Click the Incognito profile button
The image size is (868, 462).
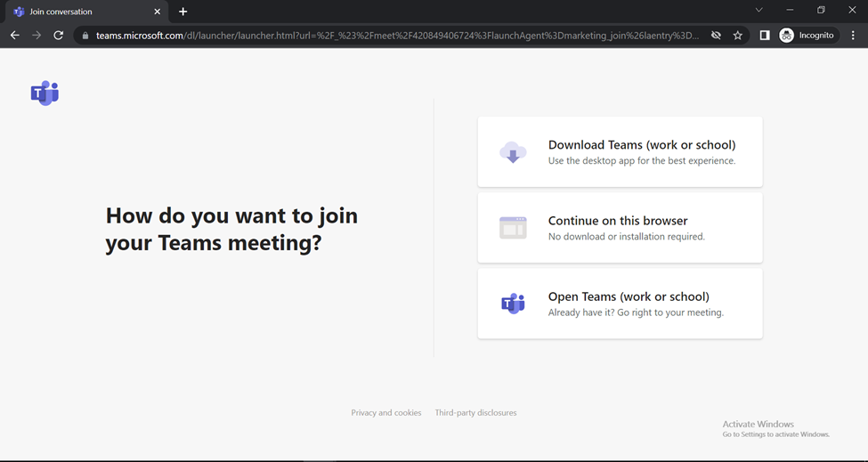click(x=807, y=36)
